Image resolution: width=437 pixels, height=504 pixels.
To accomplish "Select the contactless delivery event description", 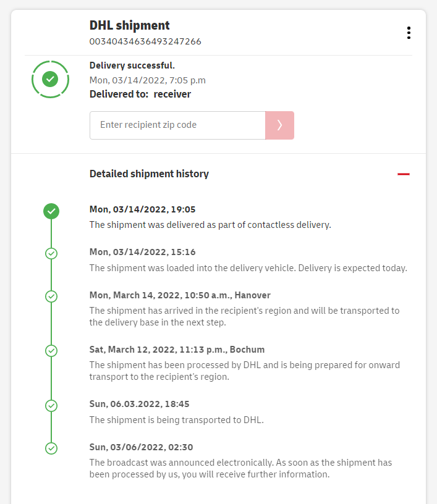I will coord(210,225).
